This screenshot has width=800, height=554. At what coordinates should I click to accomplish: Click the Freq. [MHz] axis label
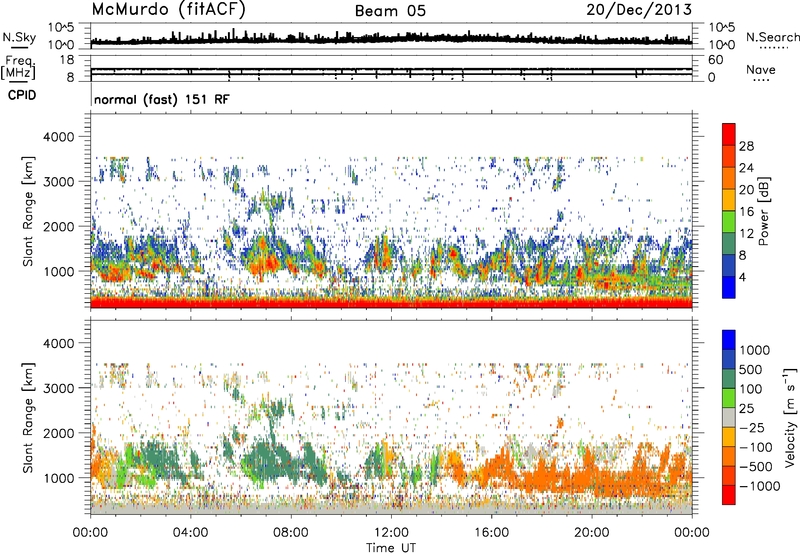18,68
